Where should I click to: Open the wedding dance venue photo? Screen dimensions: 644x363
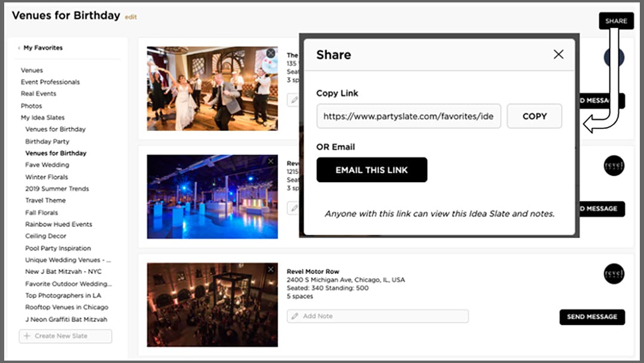coord(212,88)
